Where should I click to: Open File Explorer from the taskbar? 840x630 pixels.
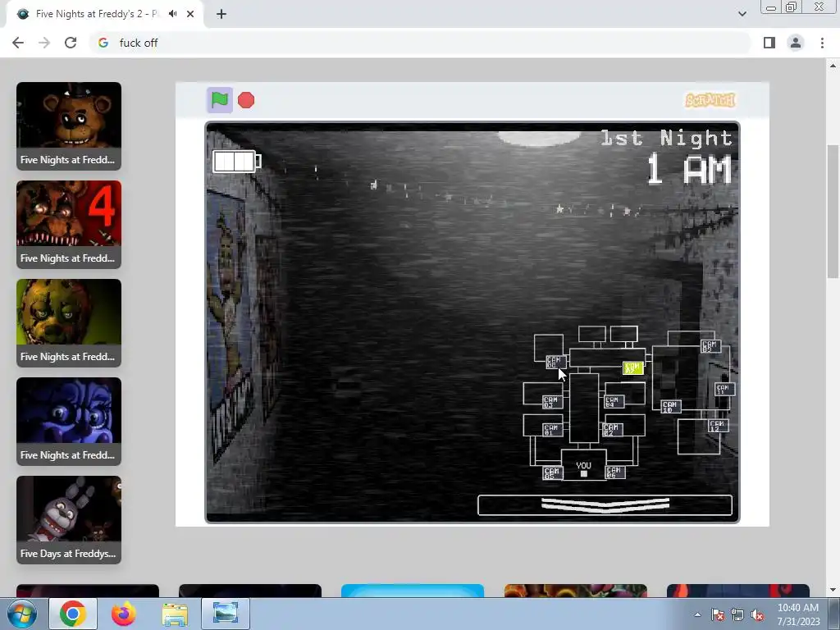point(175,614)
